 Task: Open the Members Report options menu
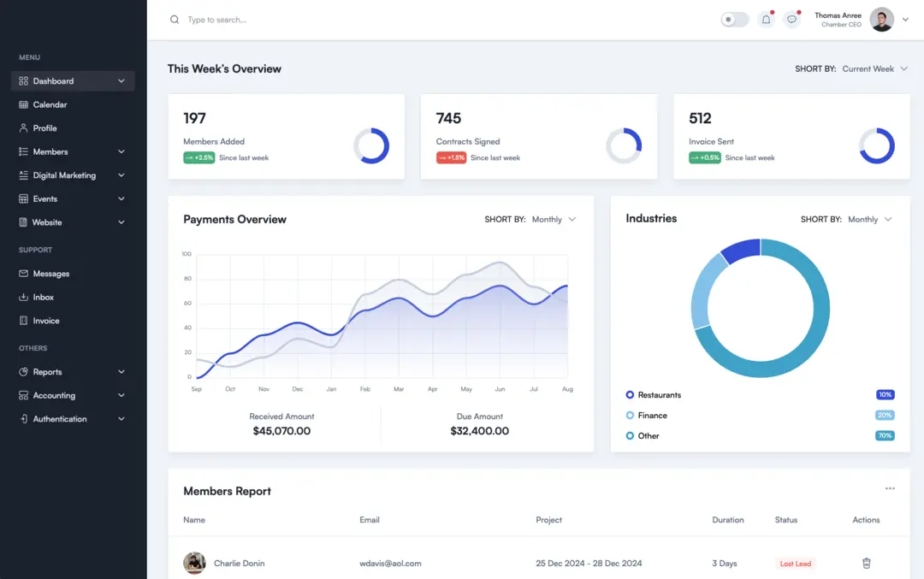point(890,488)
